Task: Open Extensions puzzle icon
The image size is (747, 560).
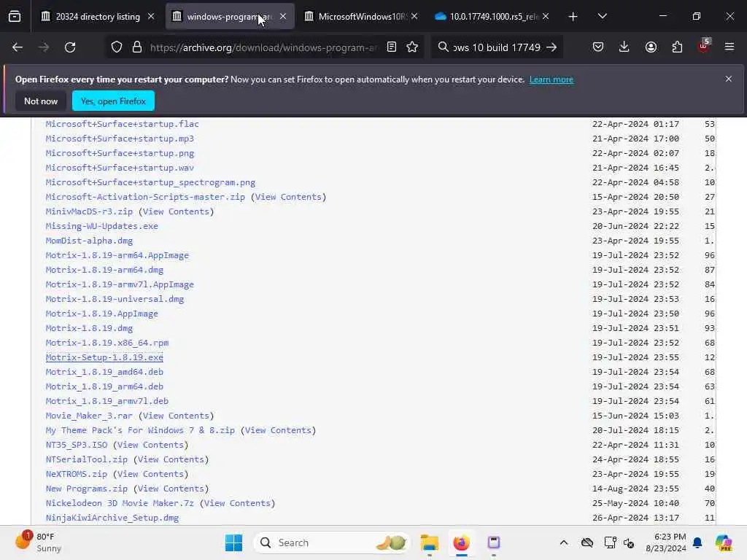Action: (677, 47)
